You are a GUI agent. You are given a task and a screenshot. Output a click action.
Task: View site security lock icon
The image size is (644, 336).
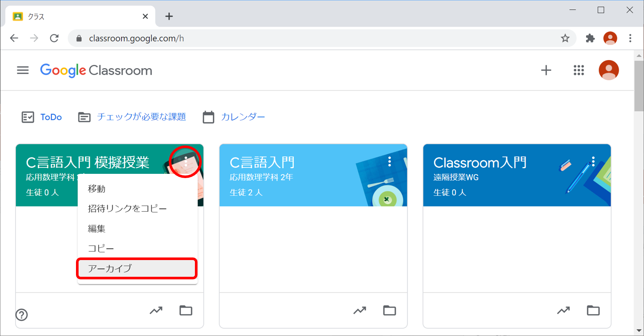pos(79,38)
